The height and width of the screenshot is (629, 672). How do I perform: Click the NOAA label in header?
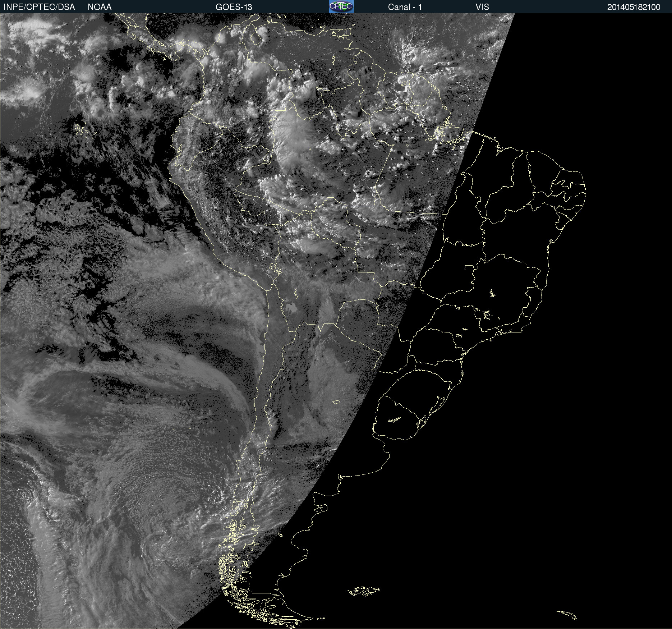(x=100, y=7)
